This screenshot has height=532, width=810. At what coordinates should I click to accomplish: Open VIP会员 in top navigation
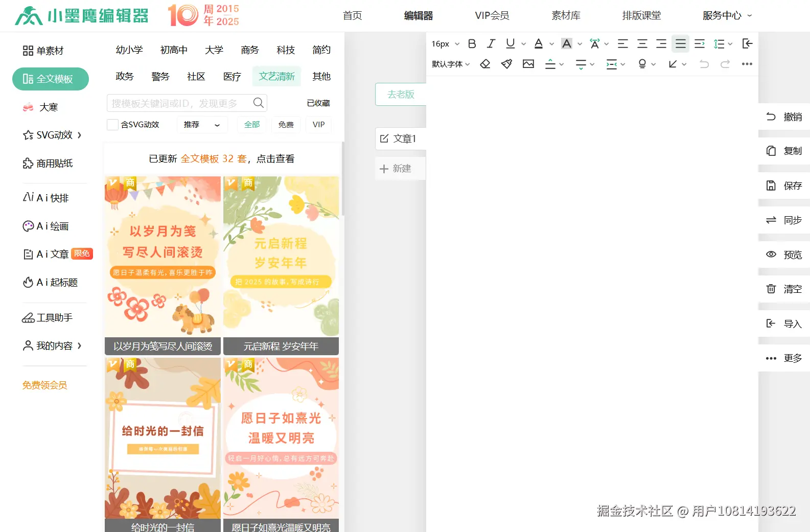coord(492,16)
